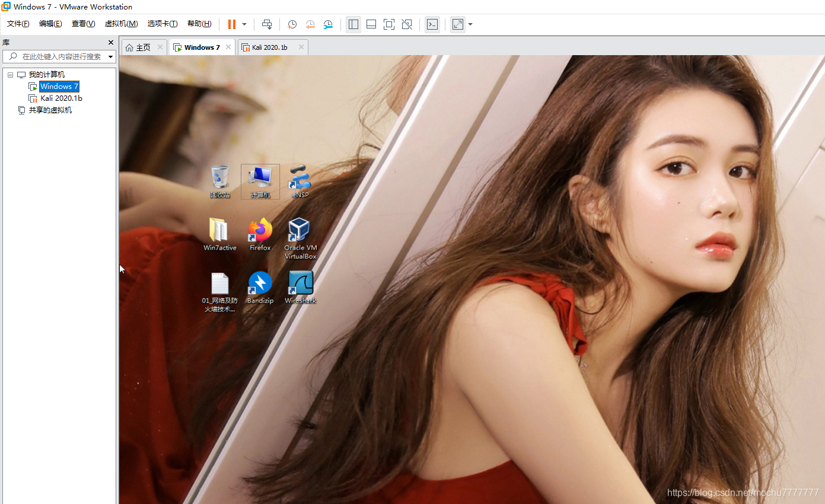Open the 查看(V) menu
The image size is (825, 504).
point(83,24)
